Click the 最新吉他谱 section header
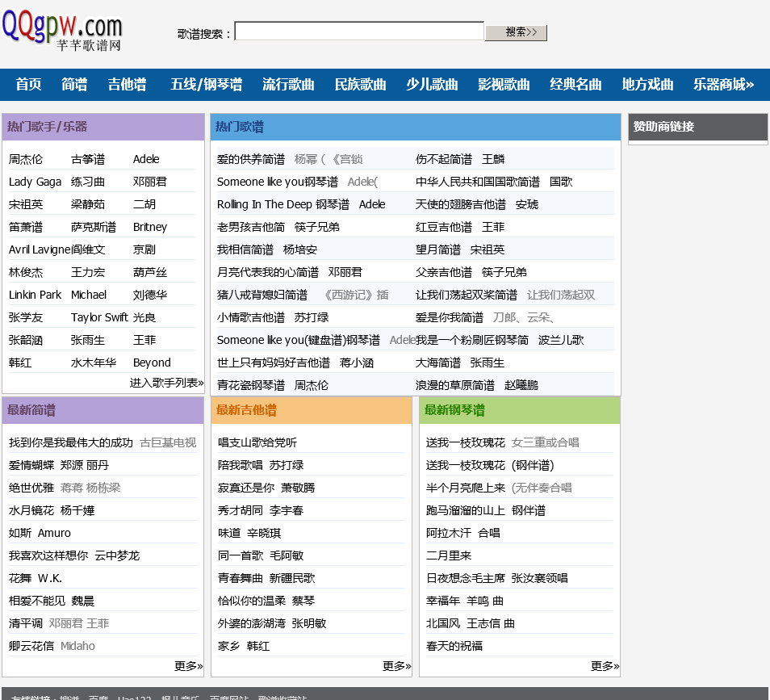Image resolution: width=770 pixels, height=700 pixels. (312, 410)
